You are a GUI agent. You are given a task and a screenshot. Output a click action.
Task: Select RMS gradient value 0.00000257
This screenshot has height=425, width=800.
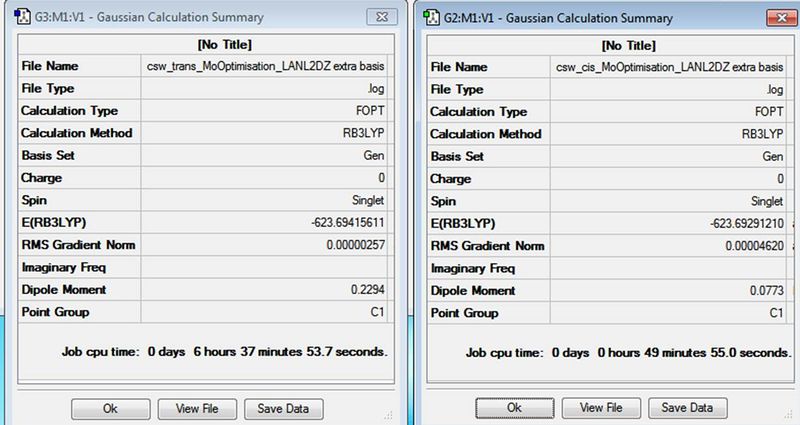point(356,245)
